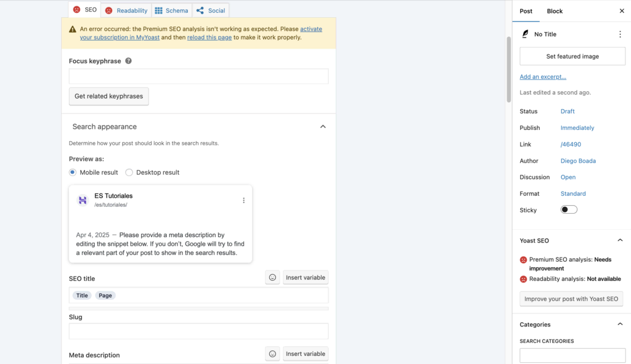Click the Schema grid icon tab

pos(172,10)
